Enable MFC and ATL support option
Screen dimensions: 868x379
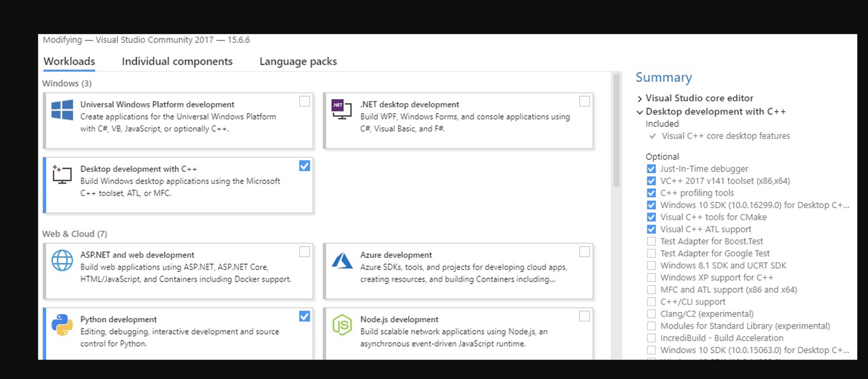pyautogui.click(x=651, y=290)
